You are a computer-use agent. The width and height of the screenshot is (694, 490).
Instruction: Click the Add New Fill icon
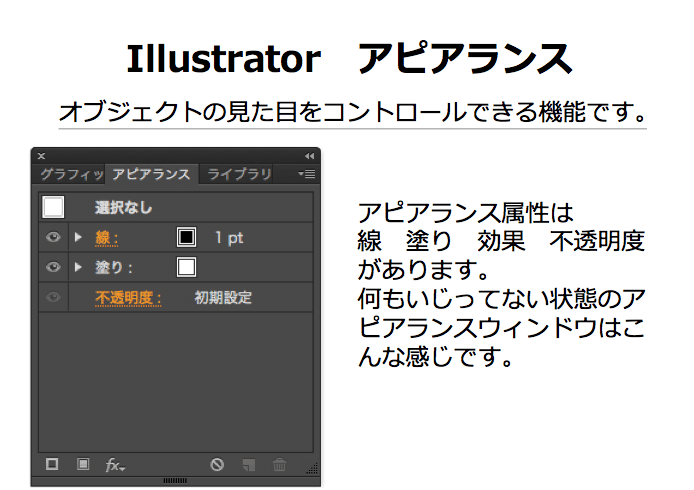(x=83, y=464)
